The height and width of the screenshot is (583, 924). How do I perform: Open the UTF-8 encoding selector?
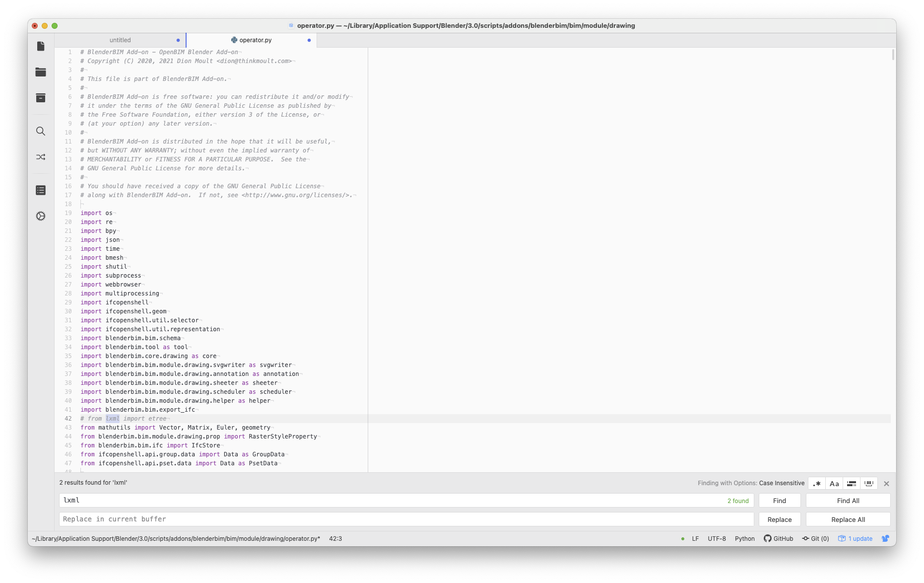click(717, 538)
